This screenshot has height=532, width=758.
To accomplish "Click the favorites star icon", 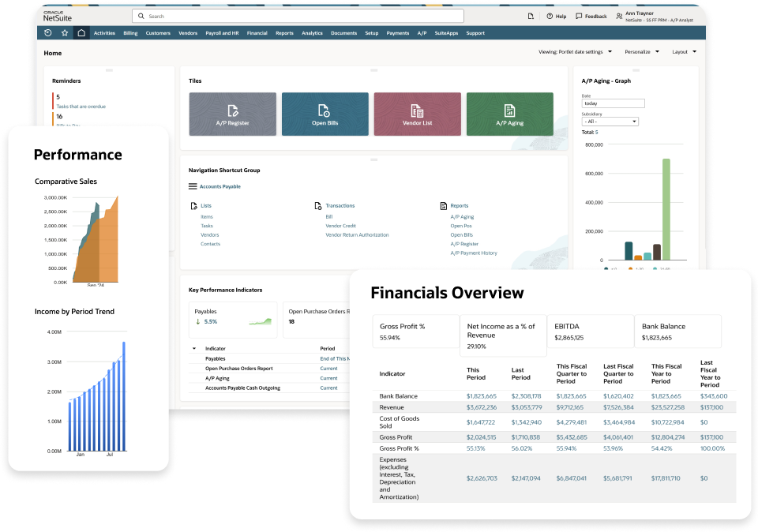I will point(65,33).
